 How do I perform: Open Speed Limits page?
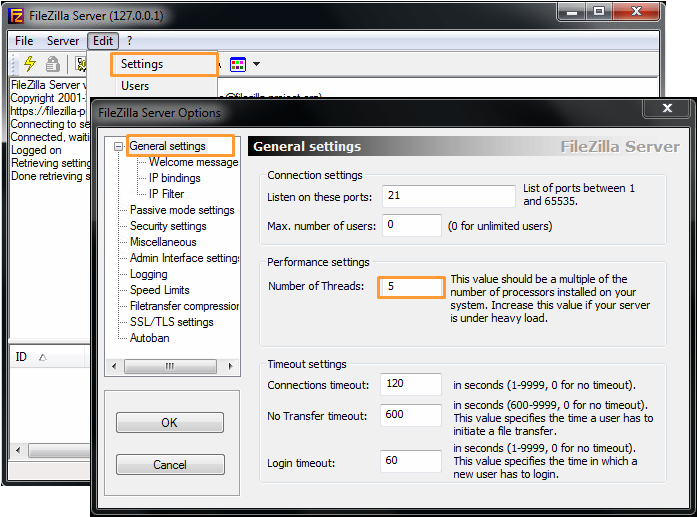pyautogui.click(x=160, y=290)
